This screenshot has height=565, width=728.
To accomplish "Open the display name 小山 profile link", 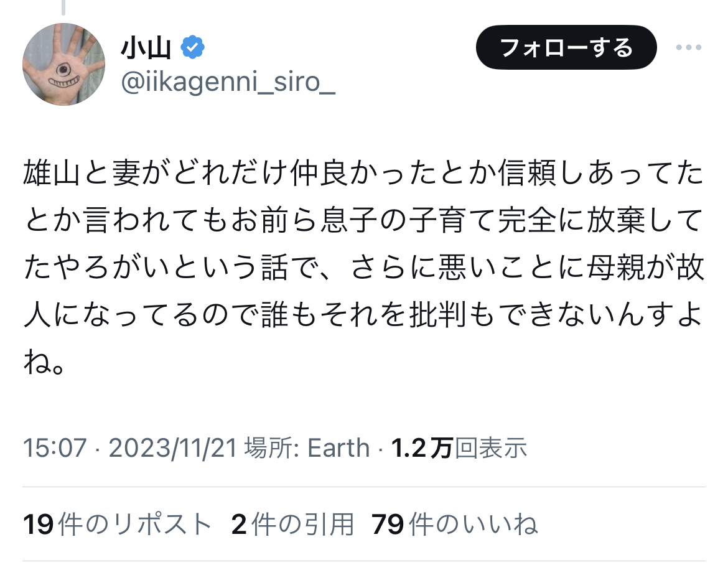I will pos(146,48).
